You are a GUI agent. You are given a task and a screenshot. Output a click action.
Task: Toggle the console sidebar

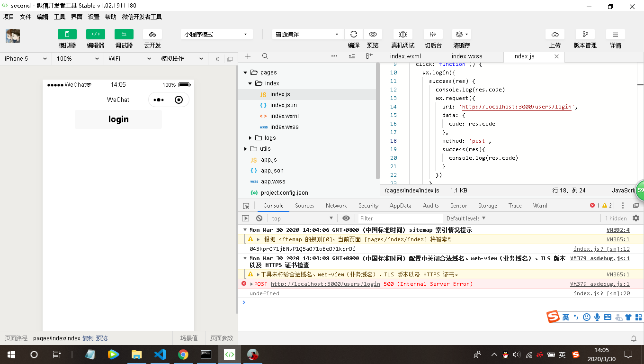pos(245,218)
